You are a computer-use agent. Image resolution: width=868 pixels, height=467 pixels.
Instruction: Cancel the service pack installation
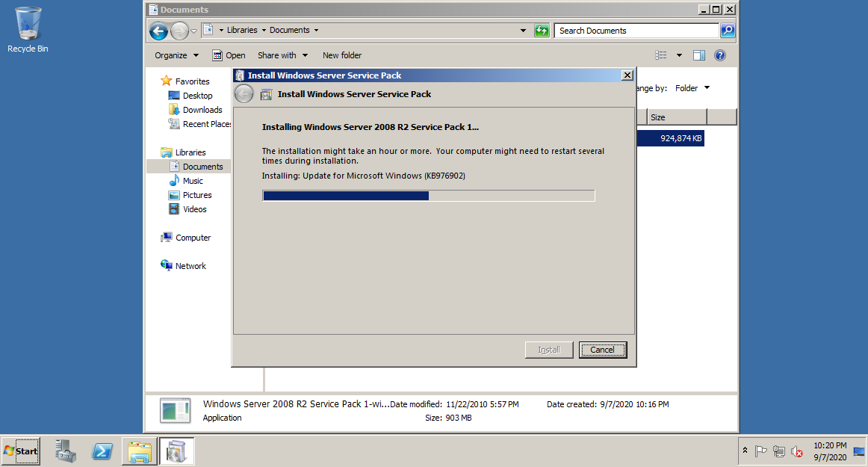pyautogui.click(x=603, y=350)
